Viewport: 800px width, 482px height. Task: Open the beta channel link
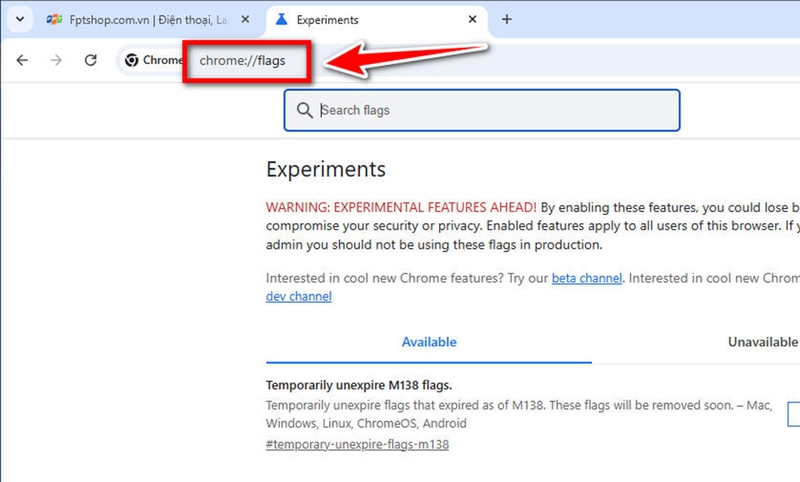tap(587, 278)
